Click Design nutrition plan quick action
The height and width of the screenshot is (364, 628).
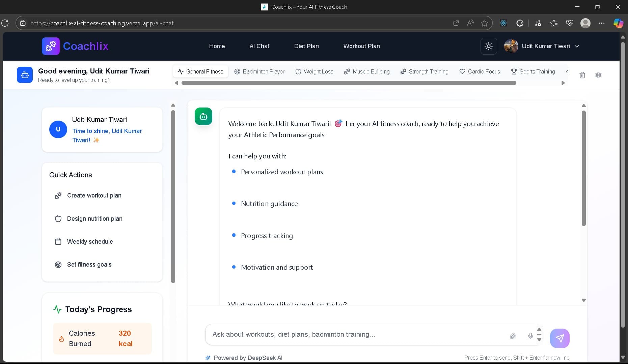pyautogui.click(x=94, y=219)
